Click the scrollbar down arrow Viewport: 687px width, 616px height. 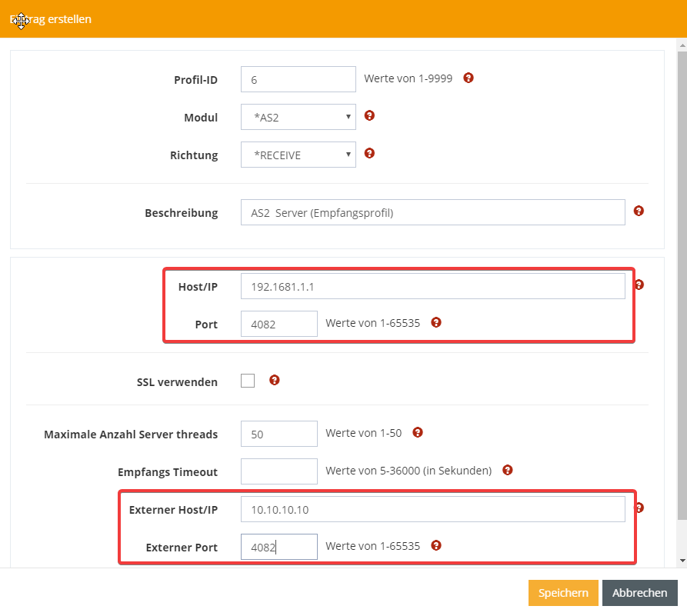pos(682,560)
